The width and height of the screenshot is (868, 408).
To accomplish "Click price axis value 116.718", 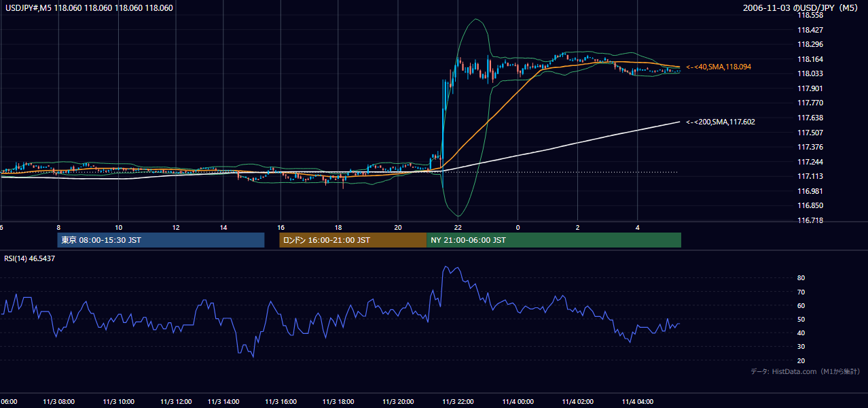I will (x=810, y=220).
